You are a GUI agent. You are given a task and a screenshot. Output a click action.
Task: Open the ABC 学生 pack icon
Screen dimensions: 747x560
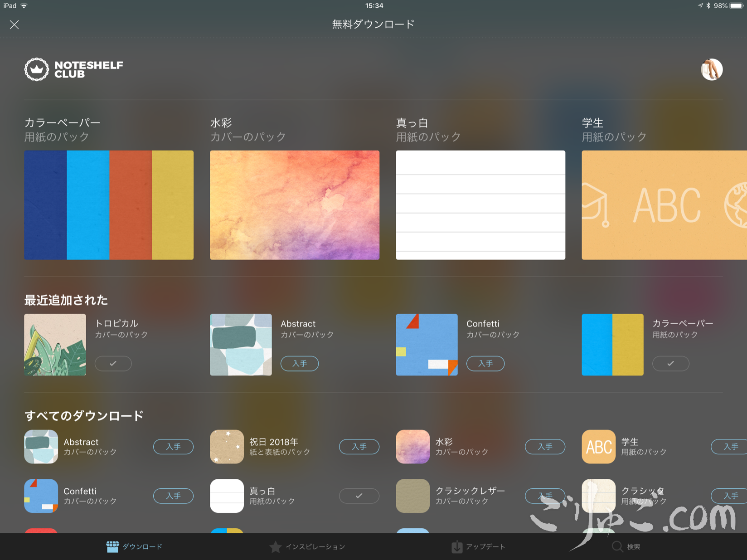click(x=598, y=447)
